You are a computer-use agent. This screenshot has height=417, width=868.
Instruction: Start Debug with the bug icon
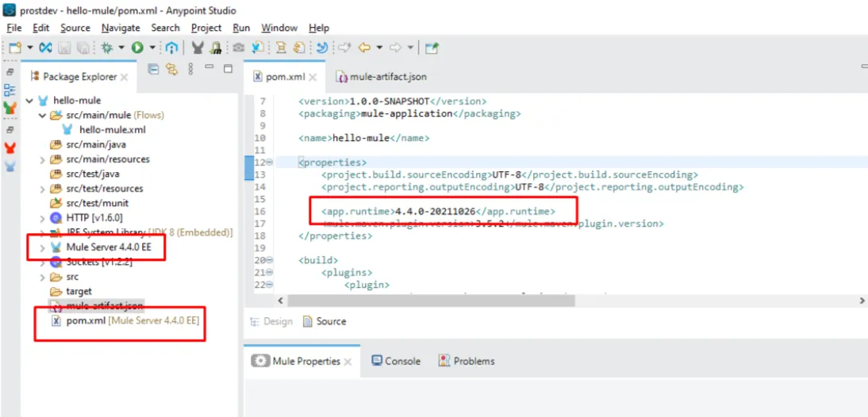pos(107,48)
